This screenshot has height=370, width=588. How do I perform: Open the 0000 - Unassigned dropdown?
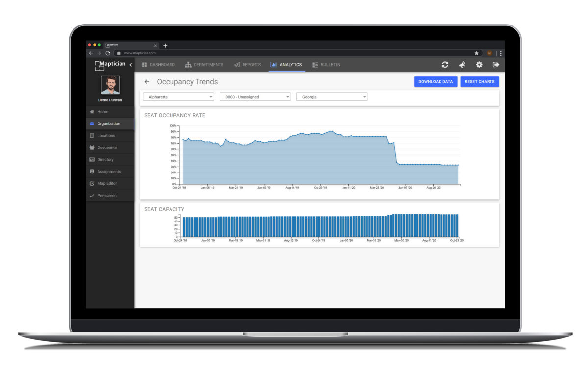tap(255, 97)
